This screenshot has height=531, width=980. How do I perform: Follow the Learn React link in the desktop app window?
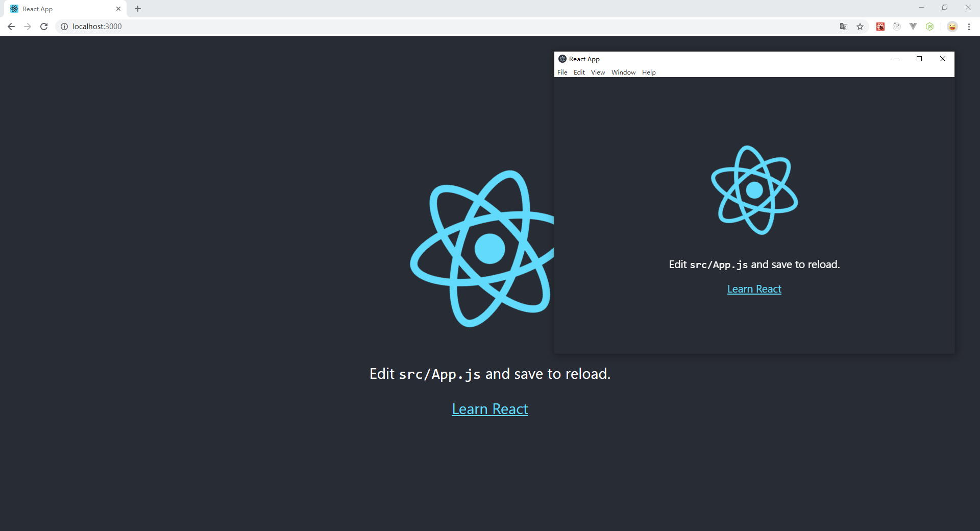754,289
